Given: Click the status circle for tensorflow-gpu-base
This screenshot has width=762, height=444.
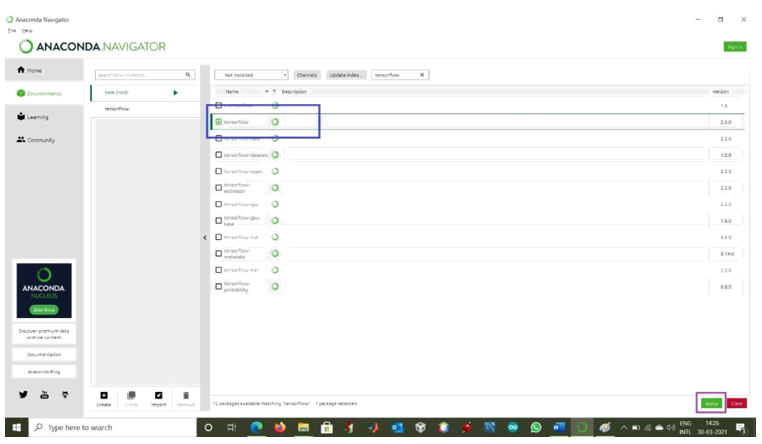Looking at the screenshot, I should pos(275,221).
